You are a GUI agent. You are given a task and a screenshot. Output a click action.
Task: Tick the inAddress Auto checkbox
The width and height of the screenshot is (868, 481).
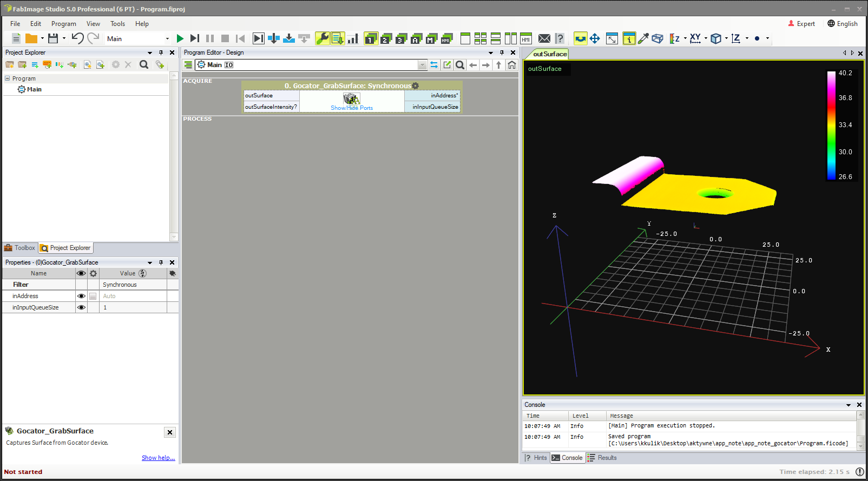pyautogui.click(x=93, y=296)
